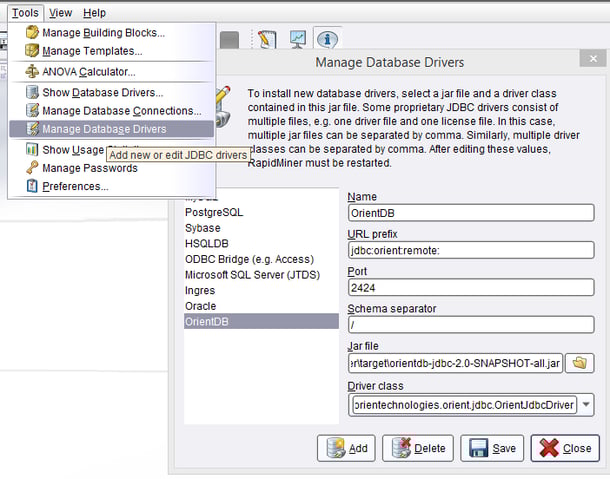
Task: Open the Help menu
Action: 94,13
